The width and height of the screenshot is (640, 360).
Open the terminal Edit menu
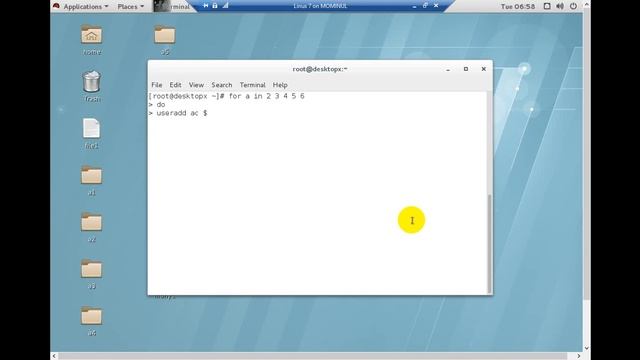pos(176,85)
